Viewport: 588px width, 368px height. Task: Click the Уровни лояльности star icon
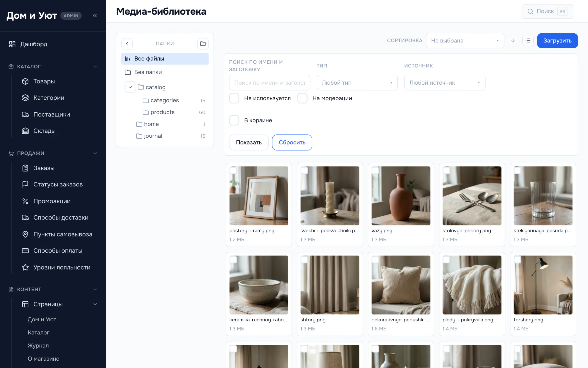click(25, 267)
